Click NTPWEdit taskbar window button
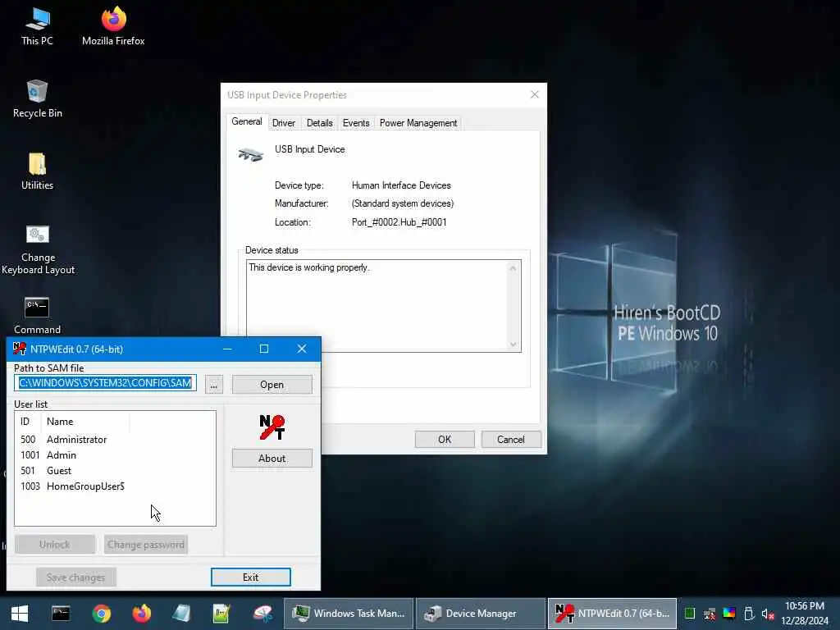Screen dimensions: 840x630 point(612,614)
